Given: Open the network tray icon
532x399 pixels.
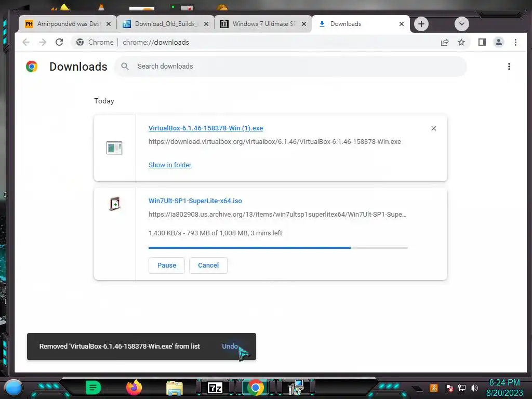Looking at the screenshot, I should click(462, 388).
